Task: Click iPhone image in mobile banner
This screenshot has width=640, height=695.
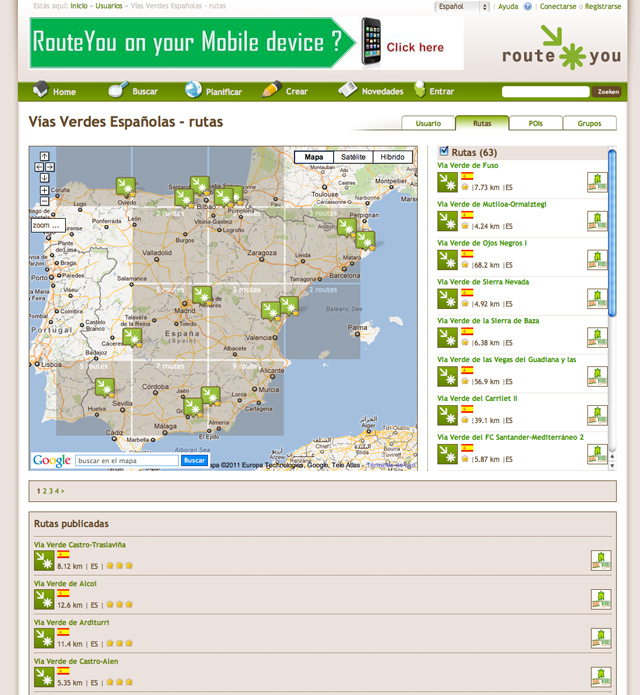Action: pyautogui.click(x=371, y=42)
